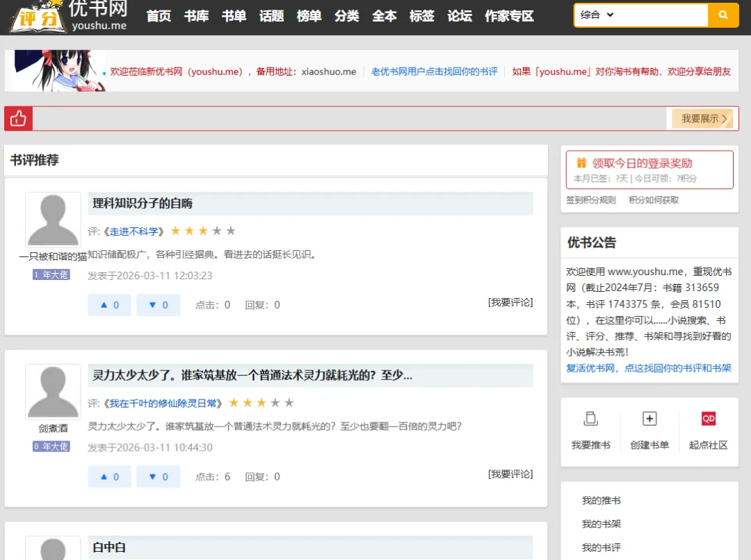751x560 pixels.
Task: Click avatar of user 剑煮酒
Action: pyautogui.click(x=53, y=392)
